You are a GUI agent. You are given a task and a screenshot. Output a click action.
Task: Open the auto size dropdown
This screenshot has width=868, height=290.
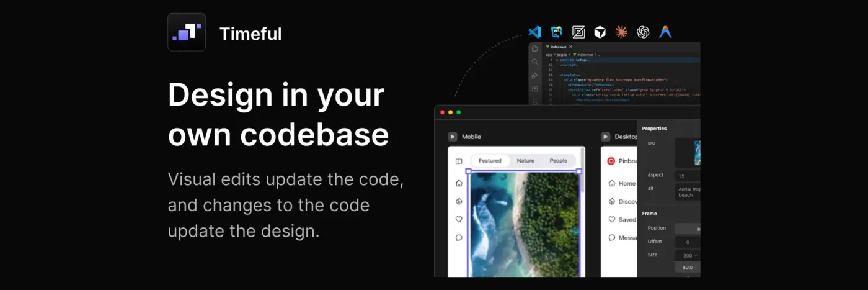click(687, 267)
